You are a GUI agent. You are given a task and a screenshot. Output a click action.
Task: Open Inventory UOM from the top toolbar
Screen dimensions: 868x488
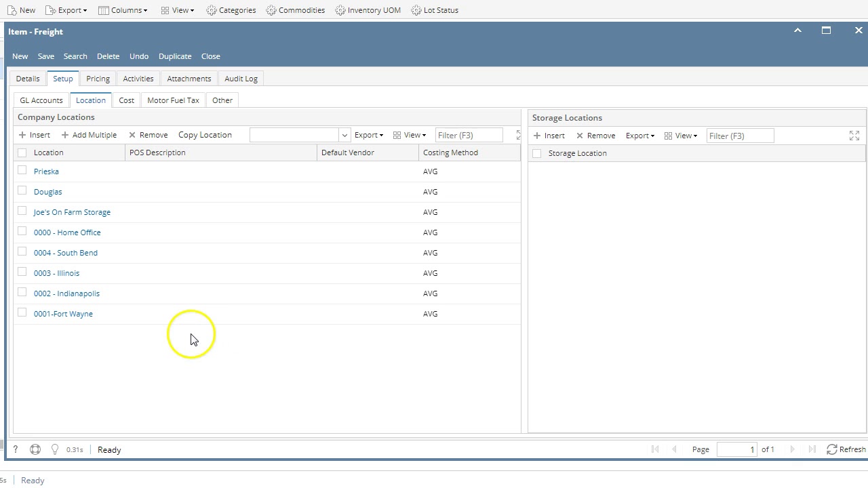coord(368,10)
